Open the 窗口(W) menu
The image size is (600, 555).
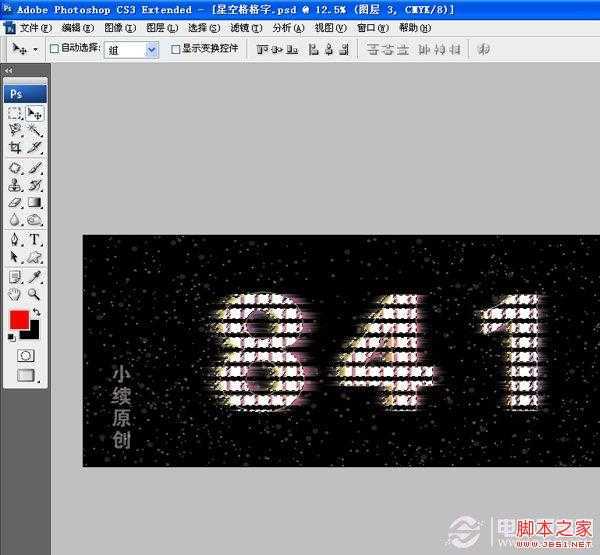[373, 28]
